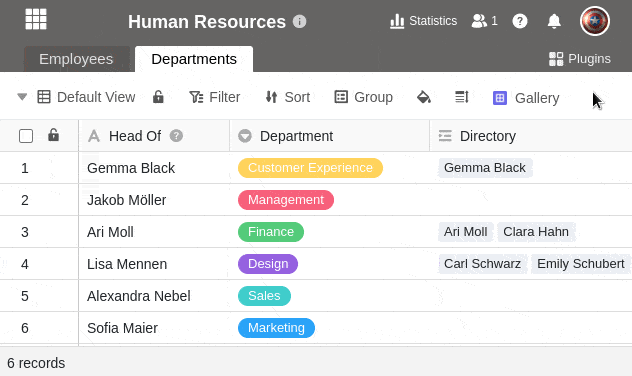
Task: Click the lock icon in header row
Action: 53,135
